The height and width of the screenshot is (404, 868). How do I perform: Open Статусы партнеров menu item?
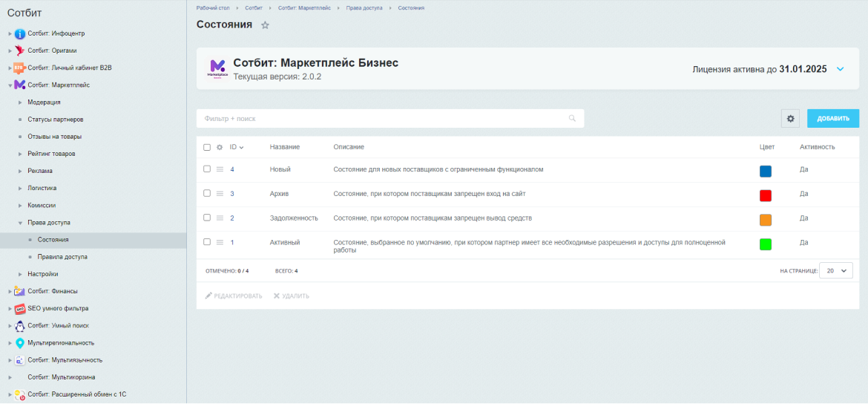coord(56,119)
